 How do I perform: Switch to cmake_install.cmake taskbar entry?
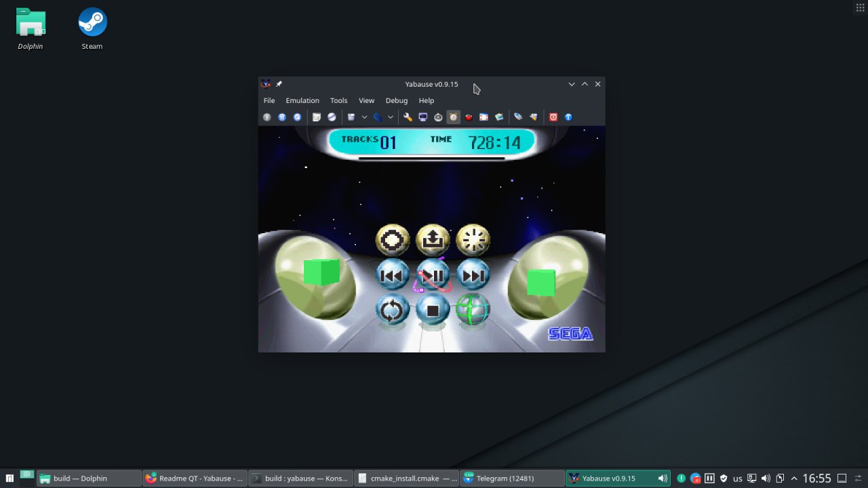point(407,479)
